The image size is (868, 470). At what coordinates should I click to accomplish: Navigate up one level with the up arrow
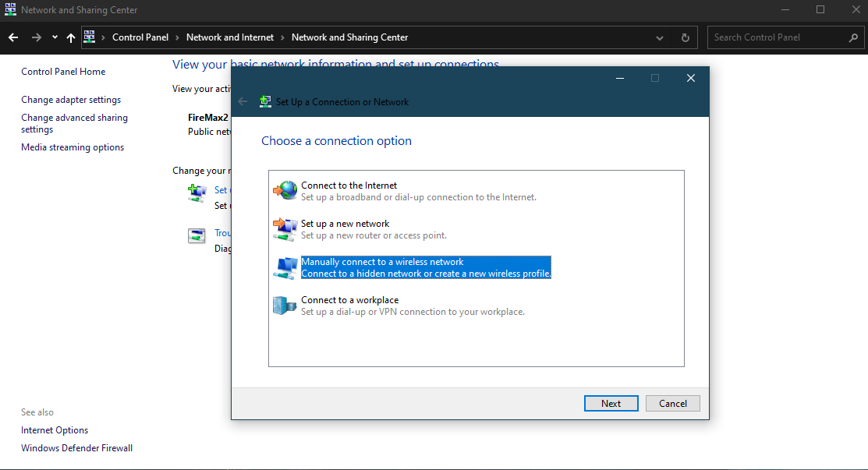coord(70,37)
